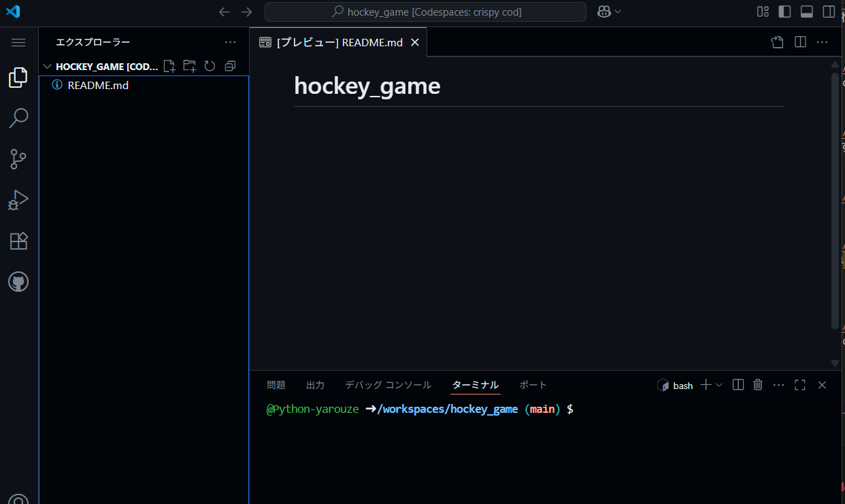Viewport: 845px width, 504px height.
Task: Open the dropdown next to Copilot icon
Action: click(618, 12)
